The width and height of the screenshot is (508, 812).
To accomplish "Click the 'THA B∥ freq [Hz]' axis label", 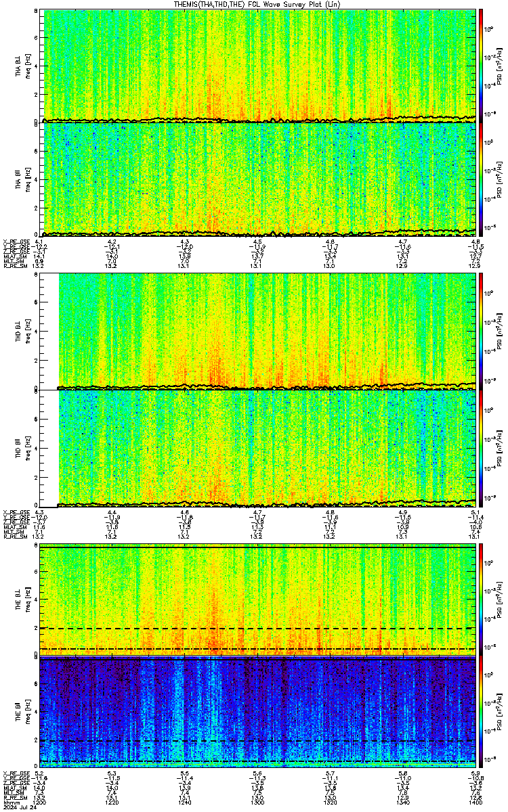I will click(x=23, y=179).
